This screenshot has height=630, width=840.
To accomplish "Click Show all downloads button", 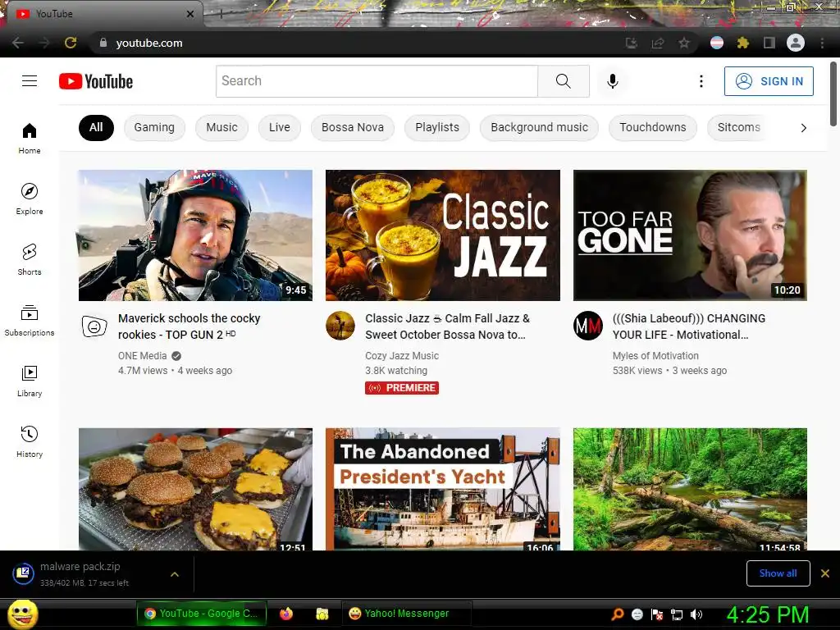I will click(778, 573).
